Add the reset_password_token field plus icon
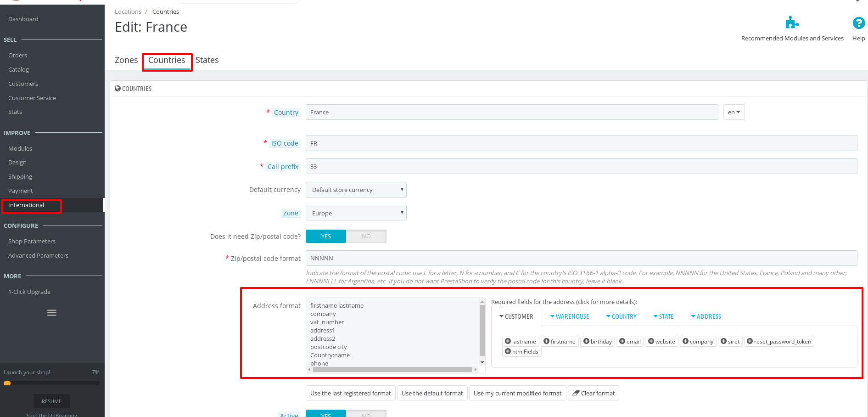Screen dimensions: 868x417 750,341
